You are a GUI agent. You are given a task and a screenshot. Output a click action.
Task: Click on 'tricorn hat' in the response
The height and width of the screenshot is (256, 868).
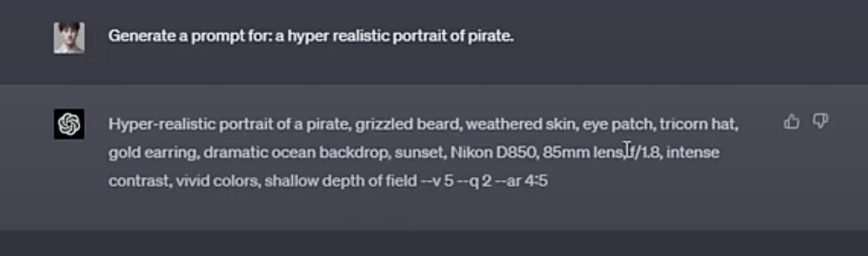pyautogui.click(x=689, y=125)
